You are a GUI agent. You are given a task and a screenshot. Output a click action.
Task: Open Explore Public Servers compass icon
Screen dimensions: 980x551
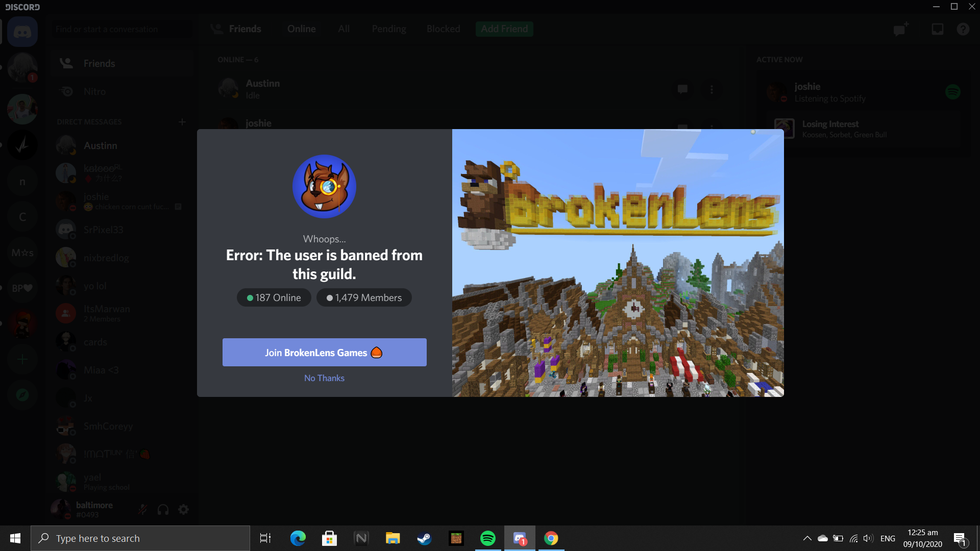pos(22,395)
